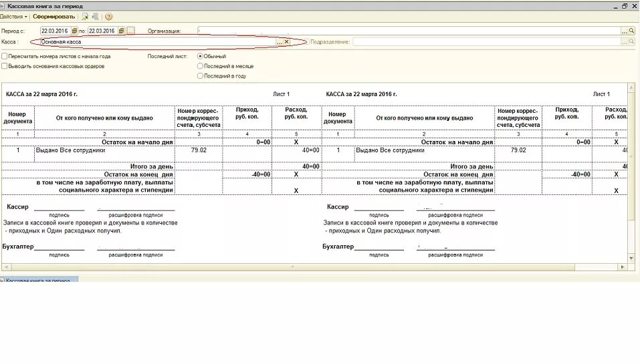Click right Бухгалтер label
640x364 pixels.
tap(338, 246)
